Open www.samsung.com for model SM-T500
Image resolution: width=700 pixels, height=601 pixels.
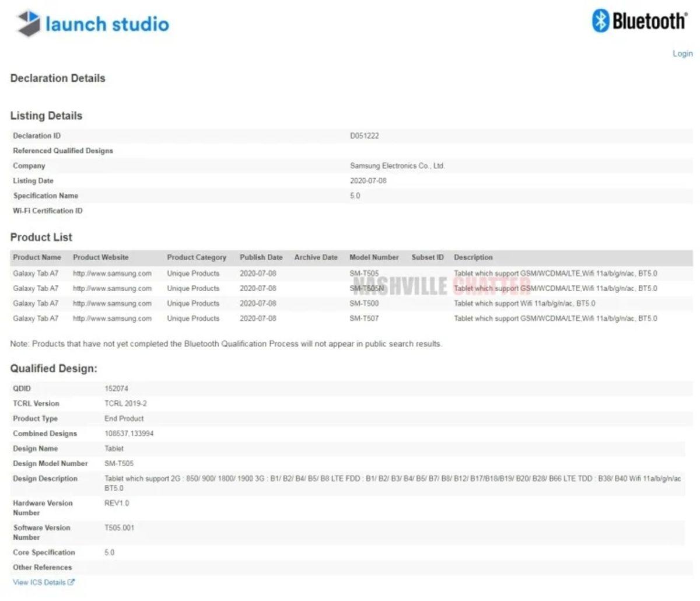[x=112, y=303]
